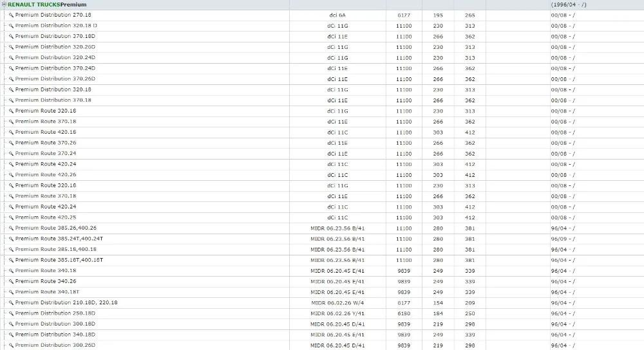The image size is (644, 350).
Task: Click engine code 'dci 6A' cell
Action: (337, 15)
